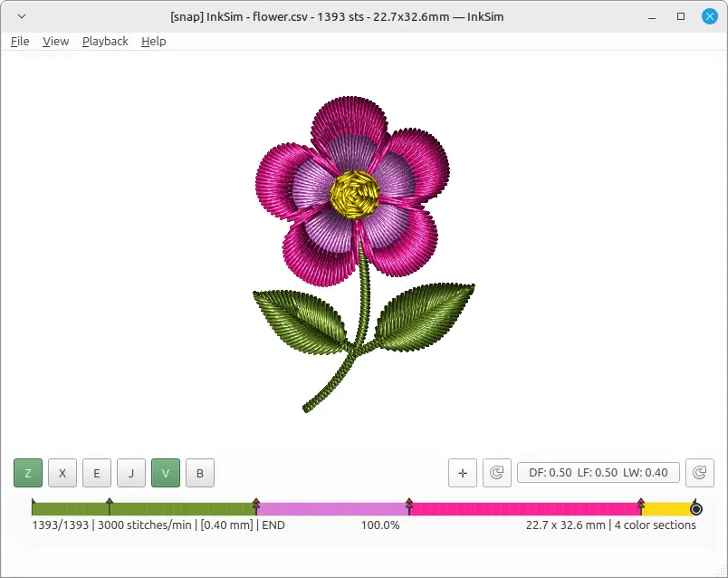Open the View menu
Viewport: 728px width, 578px height.
pyautogui.click(x=56, y=42)
